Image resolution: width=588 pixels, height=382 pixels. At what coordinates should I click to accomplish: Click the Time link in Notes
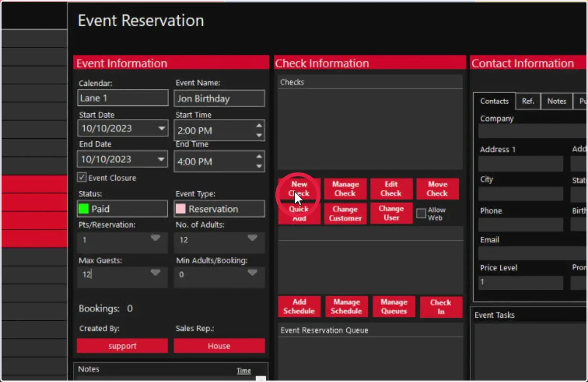click(x=244, y=371)
